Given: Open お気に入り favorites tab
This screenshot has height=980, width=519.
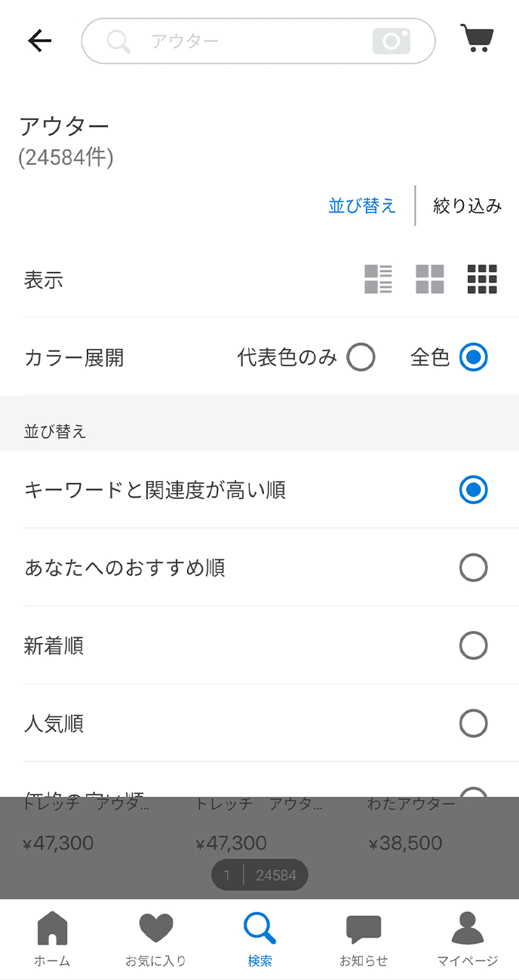Looking at the screenshot, I should coord(156,938).
